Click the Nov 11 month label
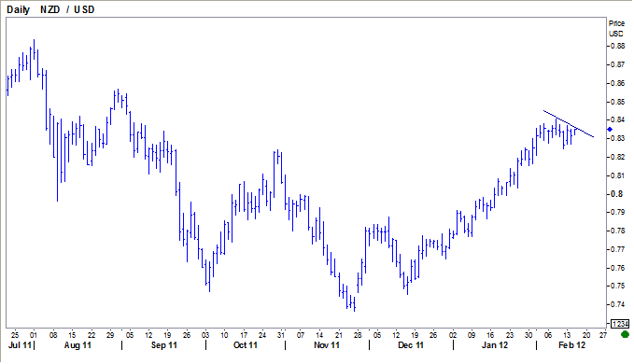Image resolution: width=634 pixels, height=364 pixels. click(x=327, y=345)
